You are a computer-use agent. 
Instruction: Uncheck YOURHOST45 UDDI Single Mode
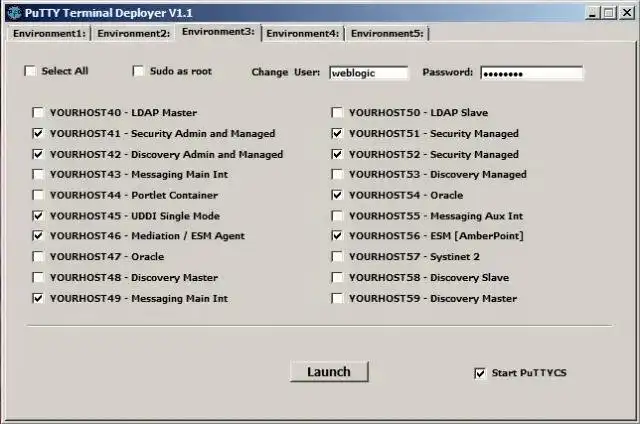(38, 216)
